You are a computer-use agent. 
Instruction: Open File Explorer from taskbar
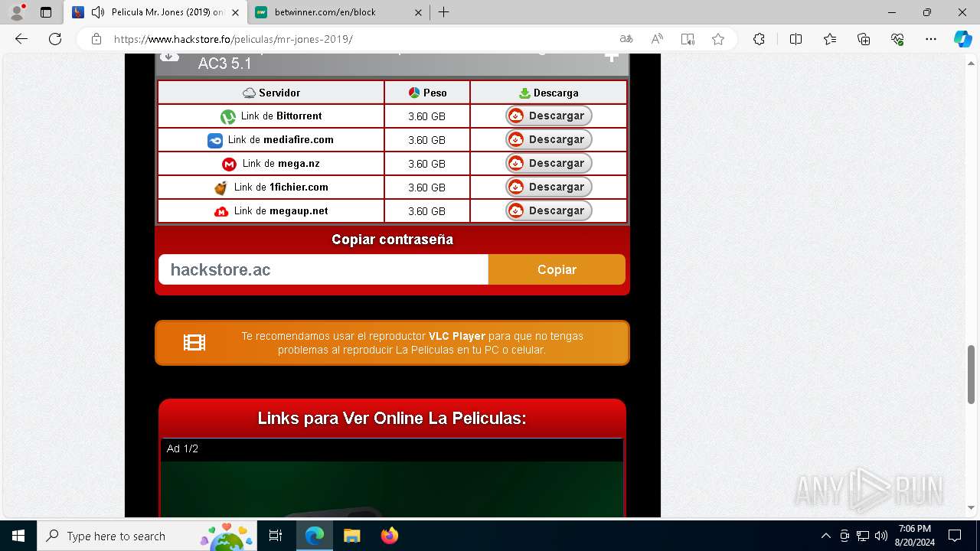tap(351, 536)
